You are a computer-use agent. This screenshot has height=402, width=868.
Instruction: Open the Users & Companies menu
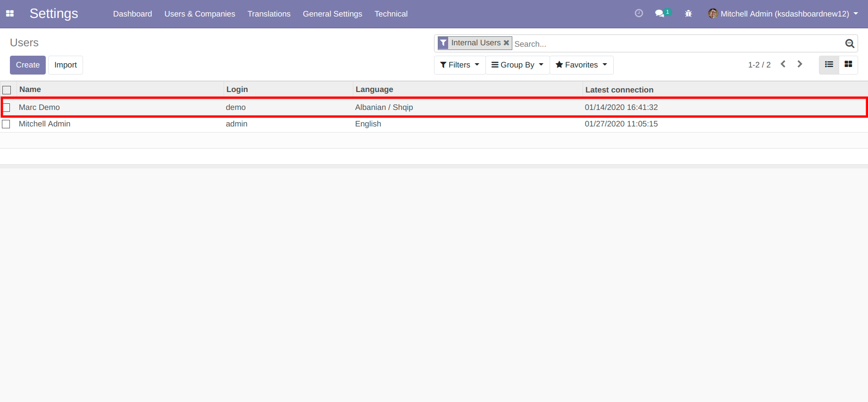click(200, 14)
